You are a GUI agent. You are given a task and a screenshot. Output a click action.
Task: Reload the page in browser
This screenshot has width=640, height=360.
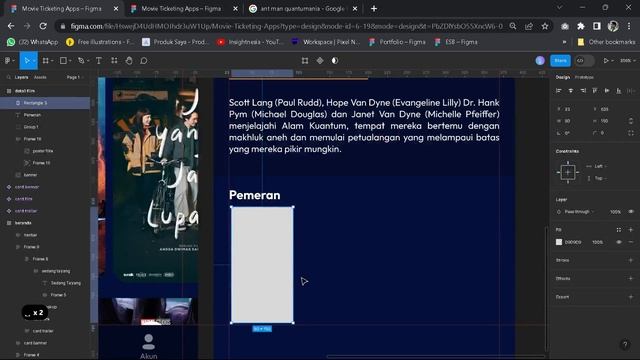[43, 26]
